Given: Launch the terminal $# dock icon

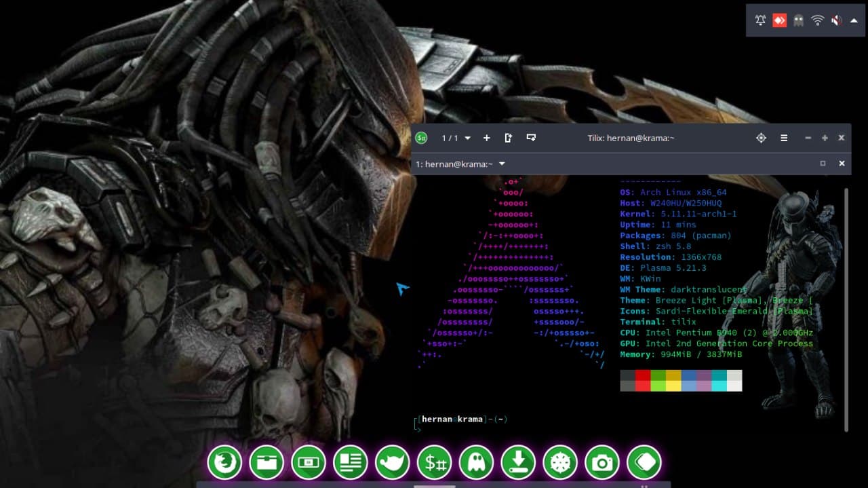Looking at the screenshot, I should click(x=434, y=463).
